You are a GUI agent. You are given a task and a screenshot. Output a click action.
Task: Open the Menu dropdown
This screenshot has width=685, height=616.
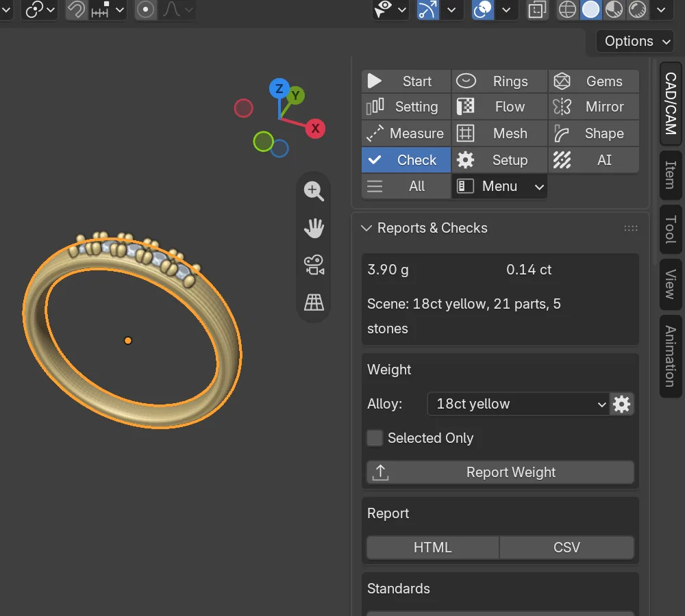coord(499,186)
